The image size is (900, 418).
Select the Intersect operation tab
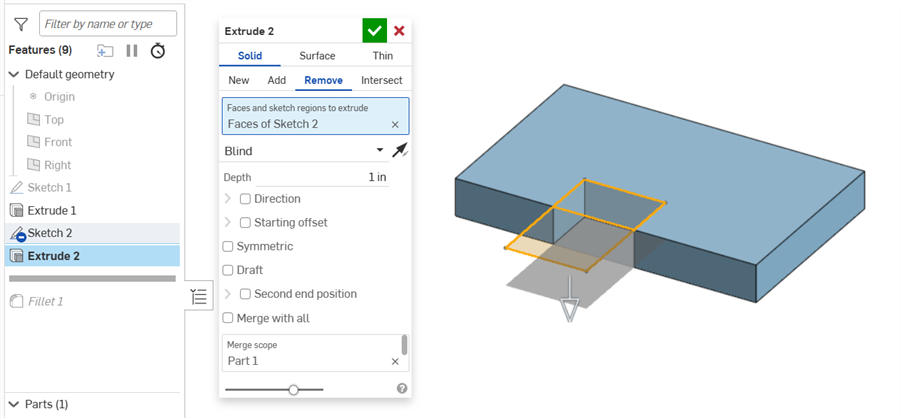pos(381,80)
